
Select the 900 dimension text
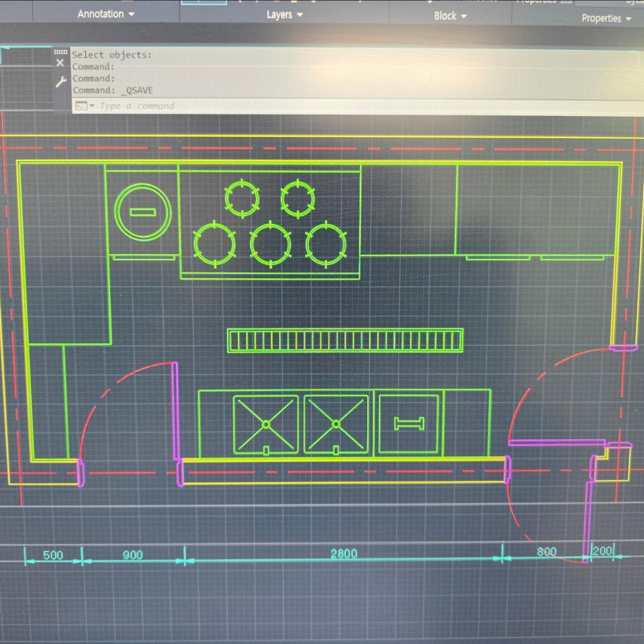(x=133, y=555)
